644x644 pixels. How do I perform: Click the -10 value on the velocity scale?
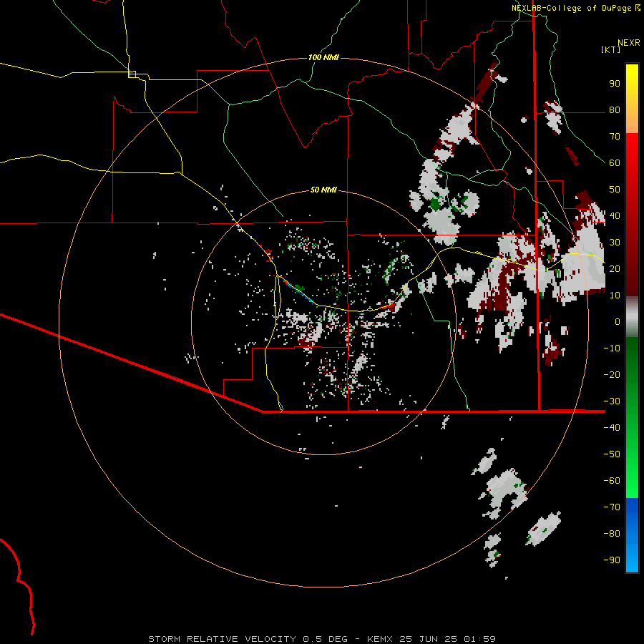click(612, 348)
